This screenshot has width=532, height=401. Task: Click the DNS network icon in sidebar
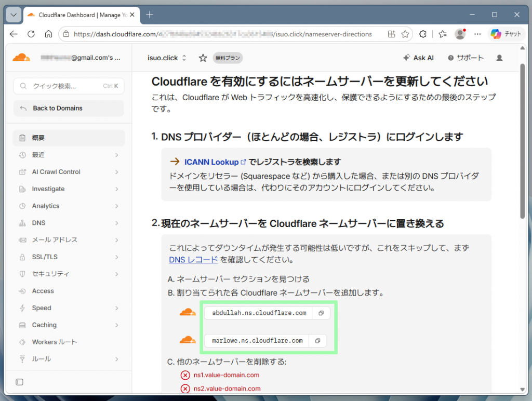point(22,223)
